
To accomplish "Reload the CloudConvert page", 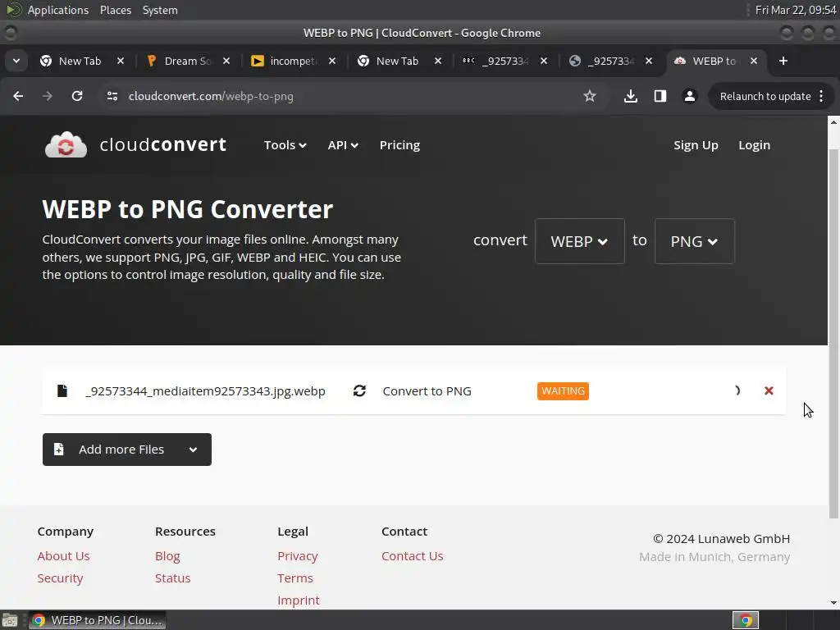I will coord(77,96).
